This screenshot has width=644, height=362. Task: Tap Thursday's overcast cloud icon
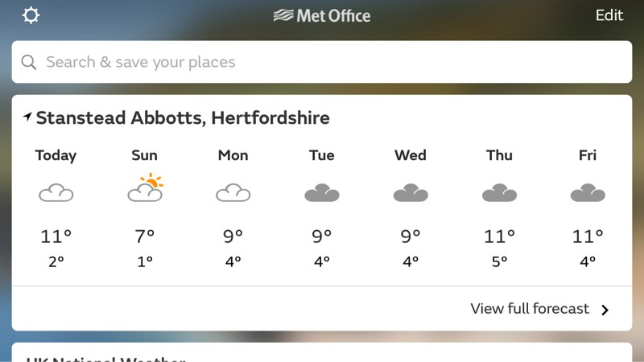click(499, 193)
